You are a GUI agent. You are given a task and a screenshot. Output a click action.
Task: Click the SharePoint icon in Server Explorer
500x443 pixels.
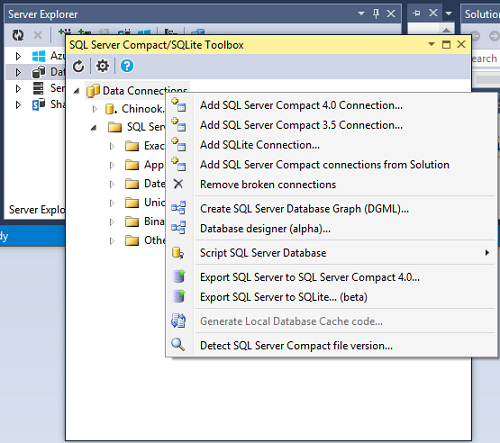click(38, 104)
